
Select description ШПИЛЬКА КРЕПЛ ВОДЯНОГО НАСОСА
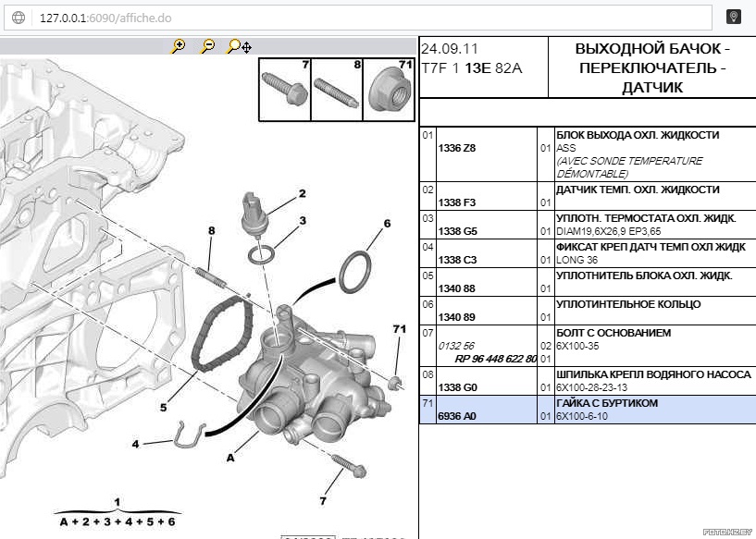coord(654,374)
